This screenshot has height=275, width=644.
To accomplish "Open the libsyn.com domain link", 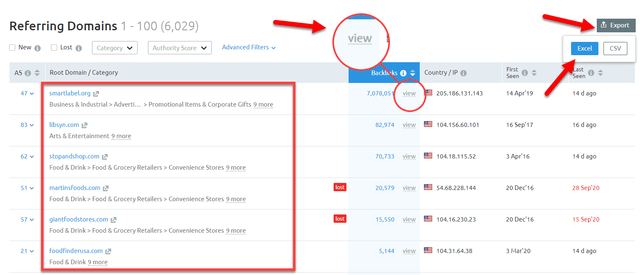I will pos(64,125).
